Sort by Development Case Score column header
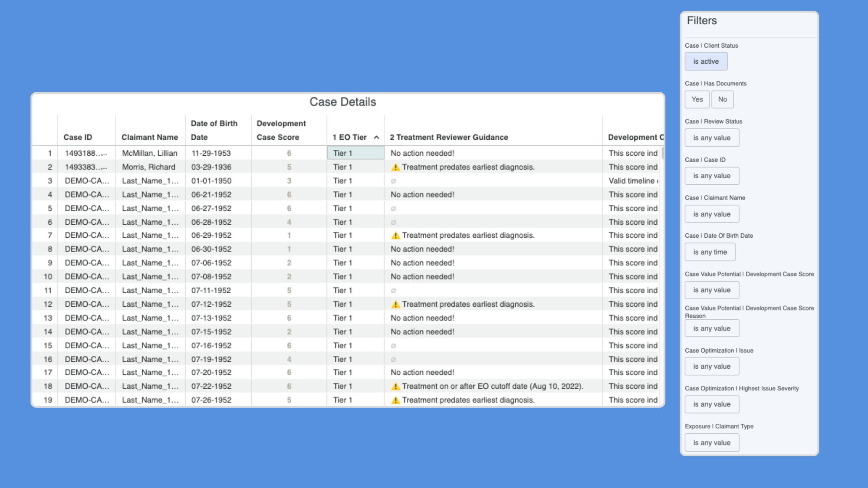 click(x=281, y=130)
